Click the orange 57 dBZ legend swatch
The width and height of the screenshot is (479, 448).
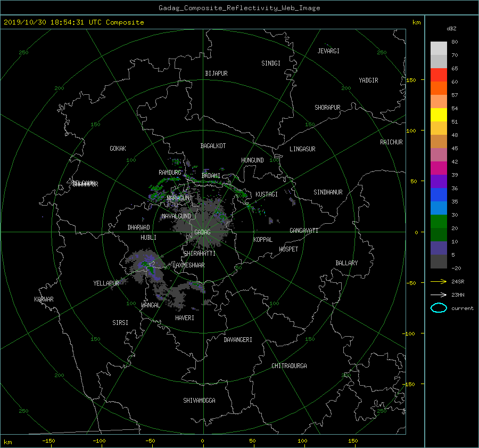439,88
